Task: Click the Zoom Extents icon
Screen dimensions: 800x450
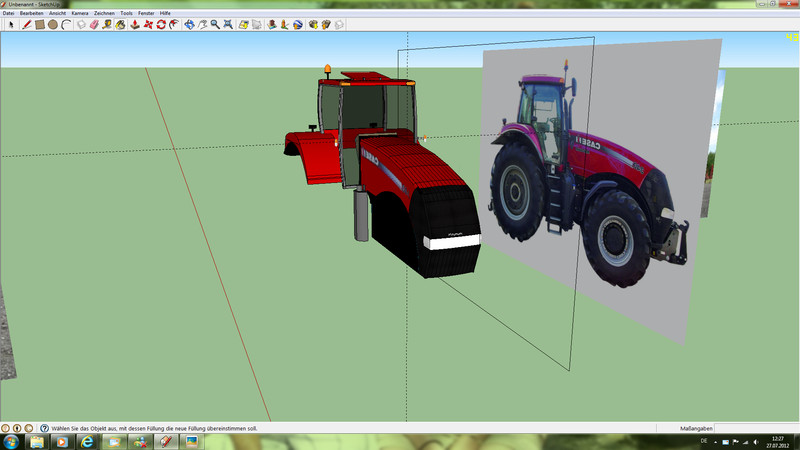Action: 228,24
